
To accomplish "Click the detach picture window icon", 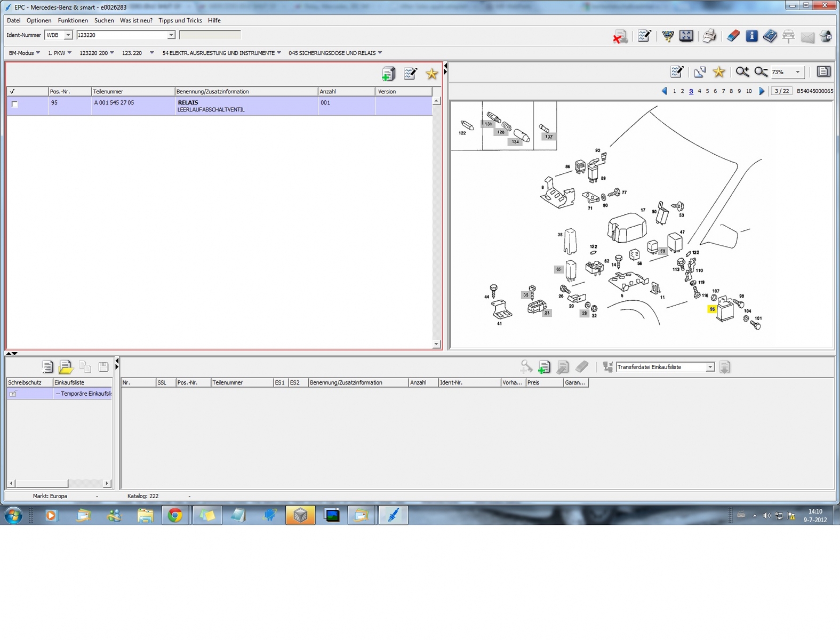I will [x=700, y=71].
